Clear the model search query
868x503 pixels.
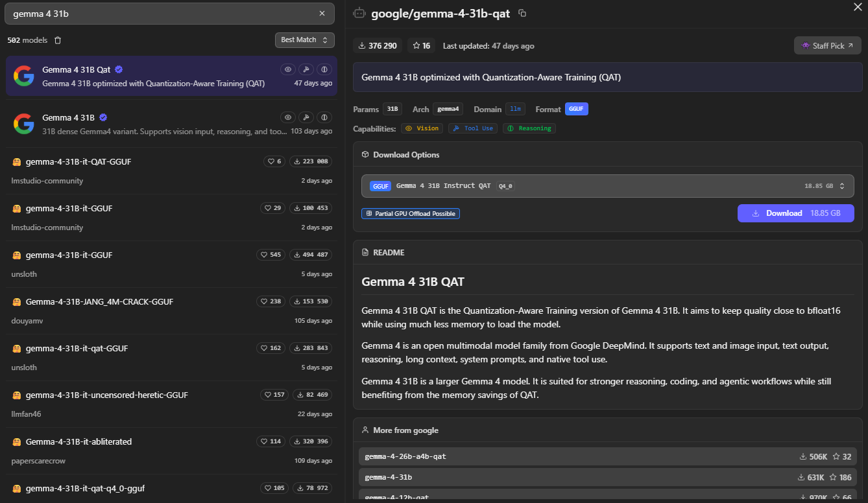pos(322,14)
